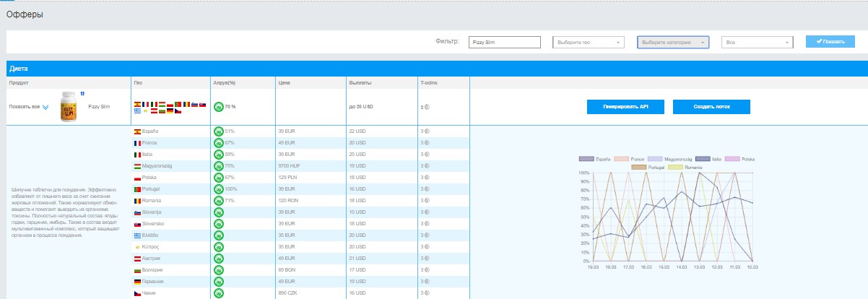The image size is (868, 299).
Task: Click the Выплаты column header
Action: [x=360, y=82]
